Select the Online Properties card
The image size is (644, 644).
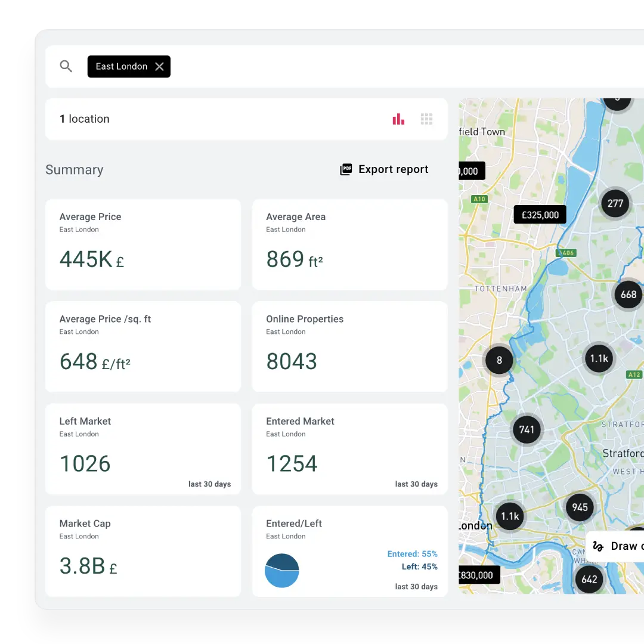pos(349,346)
